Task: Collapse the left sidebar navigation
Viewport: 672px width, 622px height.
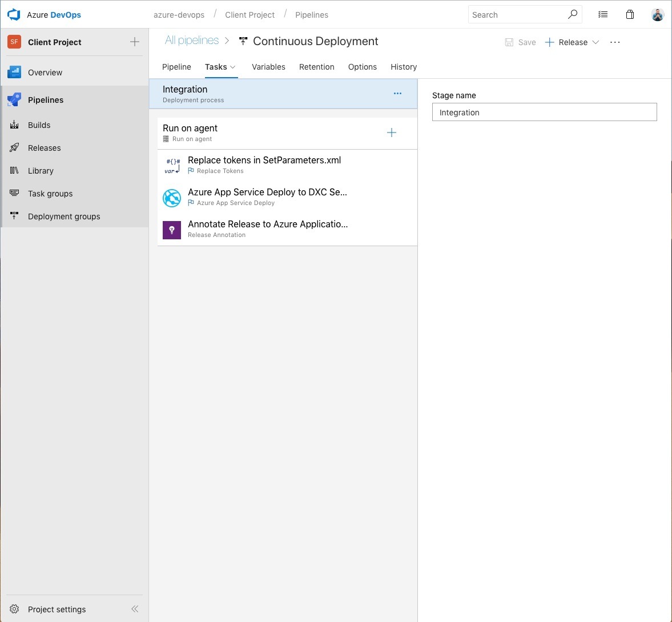Action: coord(135,609)
